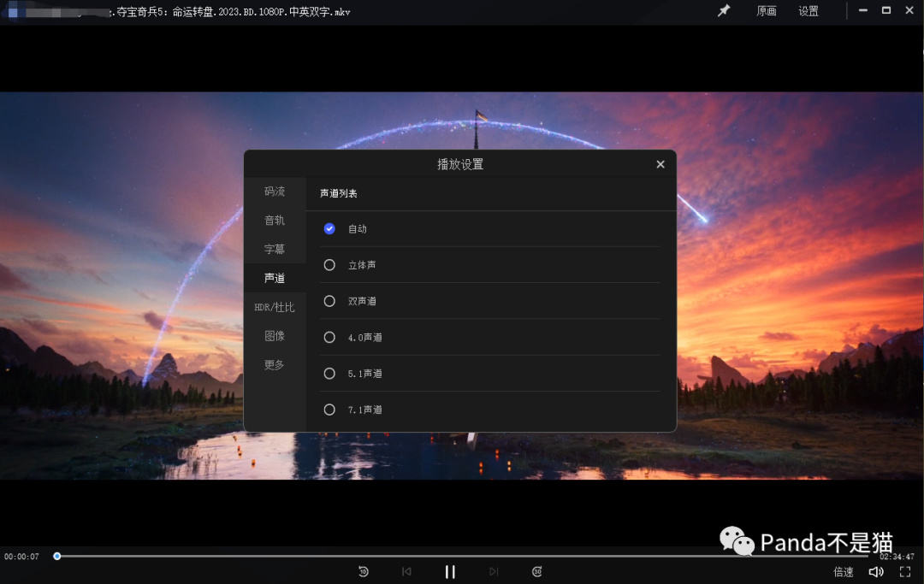Click the elapsed time 00:00:07
The width and height of the screenshot is (924, 584).
pyautogui.click(x=21, y=557)
